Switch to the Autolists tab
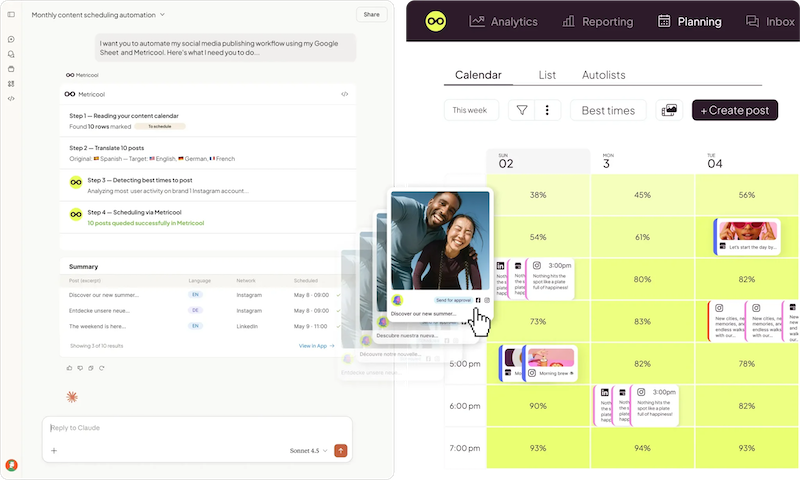Image resolution: width=800 pixels, height=480 pixels. [604, 75]
